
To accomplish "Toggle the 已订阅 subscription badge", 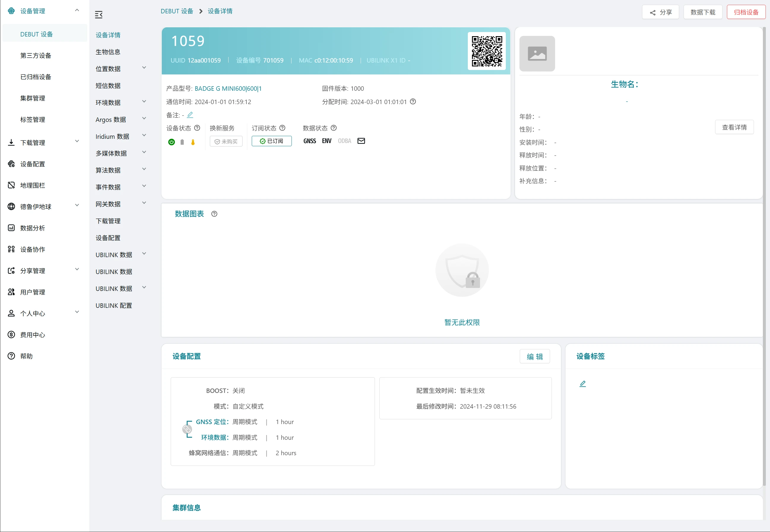I will click(x=272, y=141).
